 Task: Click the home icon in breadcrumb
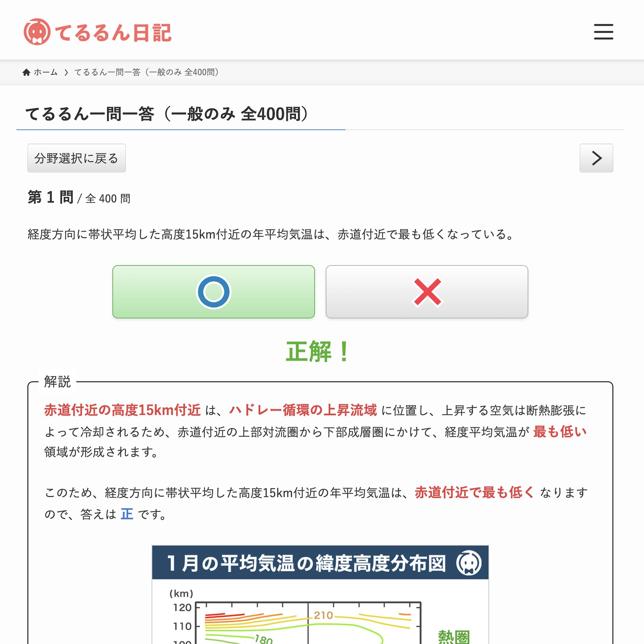pyautogui.click(x=26, y=72)
